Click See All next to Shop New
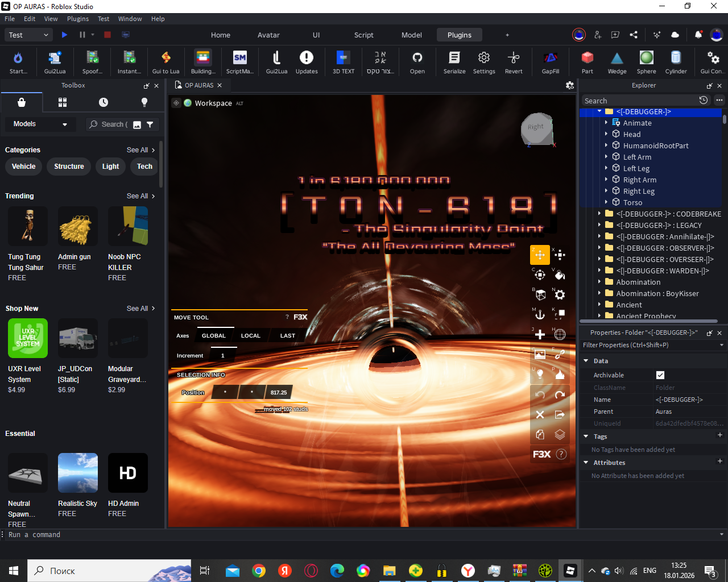 click(x=140, y=309)
